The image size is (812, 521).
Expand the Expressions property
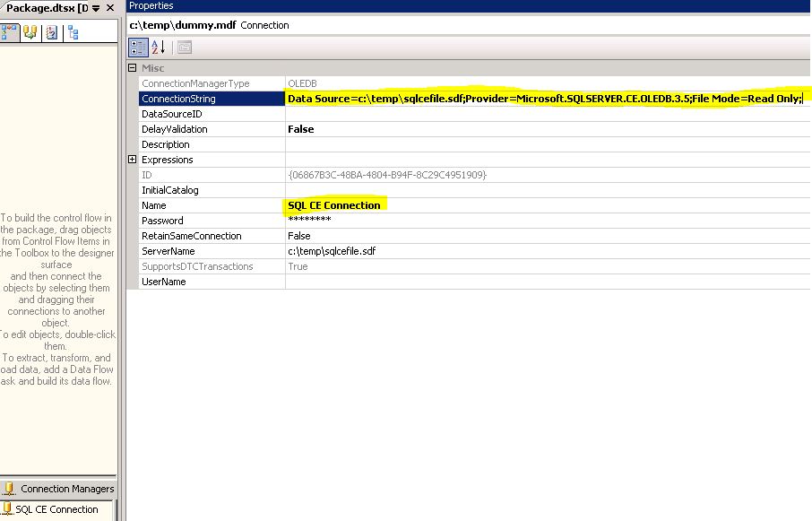[134, 159]
